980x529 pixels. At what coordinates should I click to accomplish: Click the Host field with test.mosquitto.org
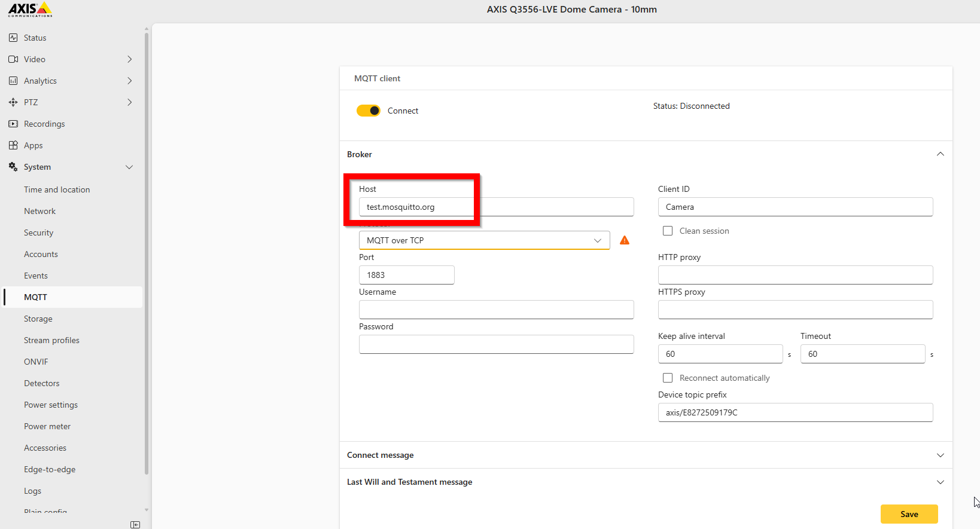pyautogui.click(x=497, y=207)
